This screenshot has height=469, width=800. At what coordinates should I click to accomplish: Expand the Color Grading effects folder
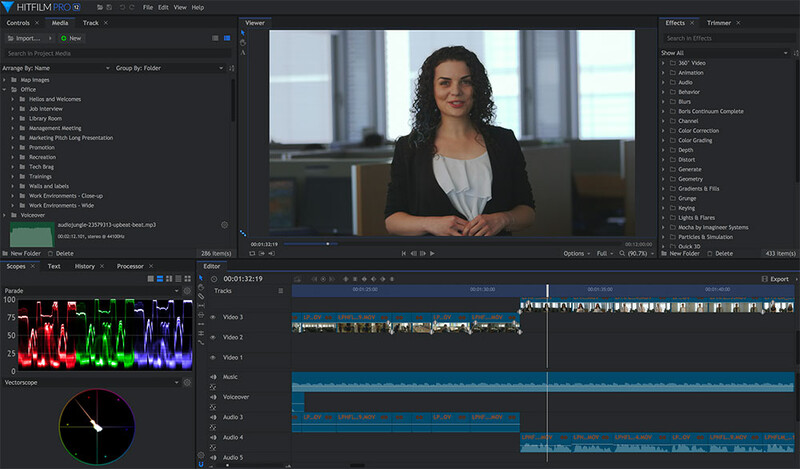click(663, 140)
